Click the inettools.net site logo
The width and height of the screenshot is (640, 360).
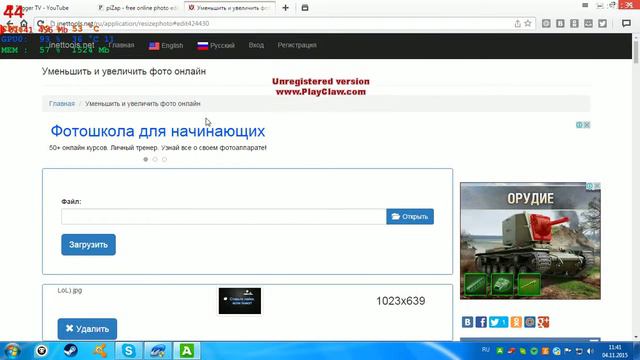click(71, 45)
